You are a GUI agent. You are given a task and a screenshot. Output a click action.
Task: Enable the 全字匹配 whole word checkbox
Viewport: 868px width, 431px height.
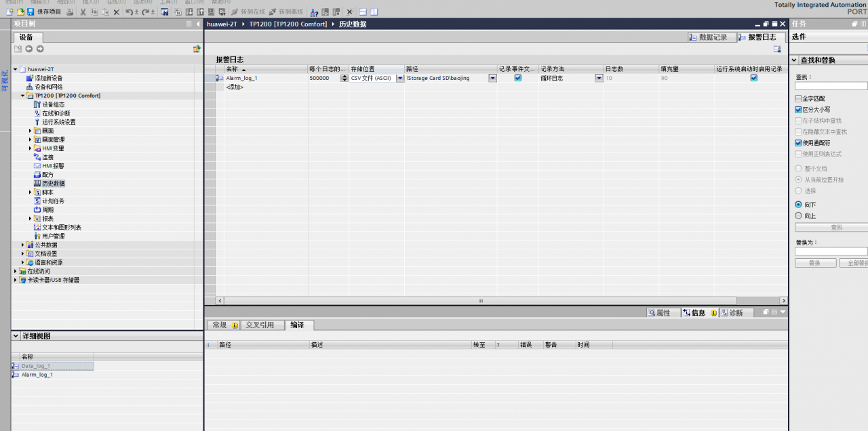(x=798, y=99)
